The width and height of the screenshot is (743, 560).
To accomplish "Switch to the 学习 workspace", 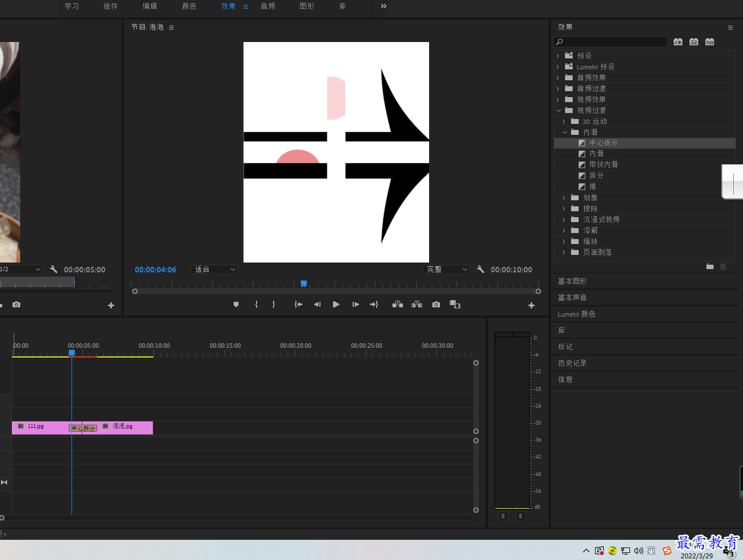I will pos(72,6).
